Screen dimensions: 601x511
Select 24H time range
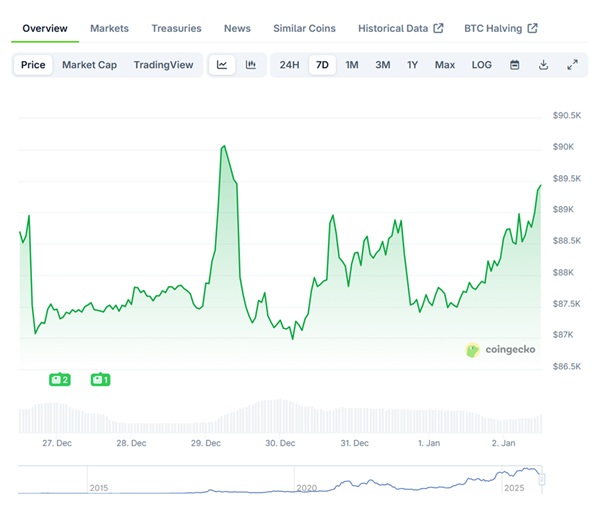coord(289,65)
